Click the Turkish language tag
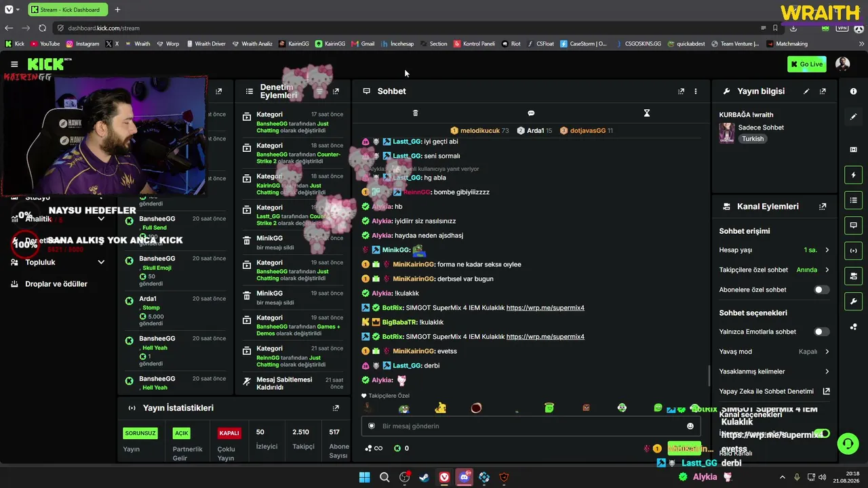868x488 pixels. [x=753, y=139]
